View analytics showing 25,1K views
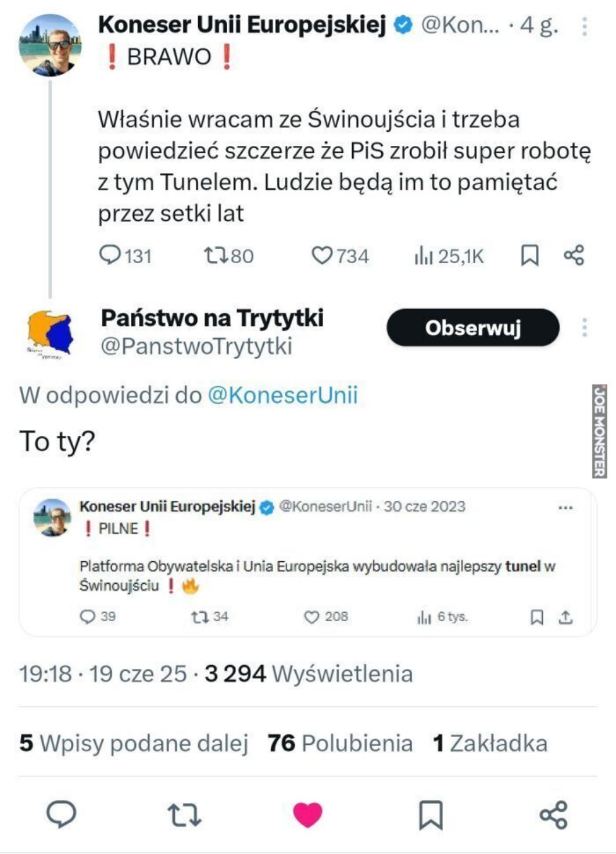The height and width of the screenshot is (854, 616). (x=449, y=256)
